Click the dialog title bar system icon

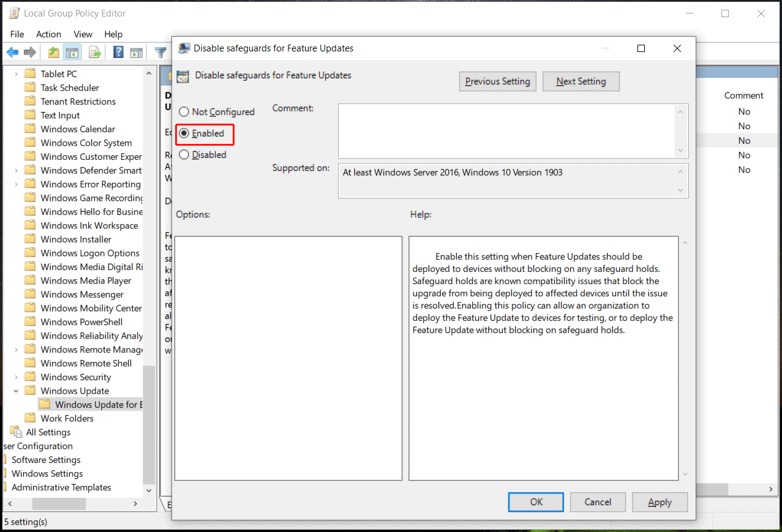point(184,48)
